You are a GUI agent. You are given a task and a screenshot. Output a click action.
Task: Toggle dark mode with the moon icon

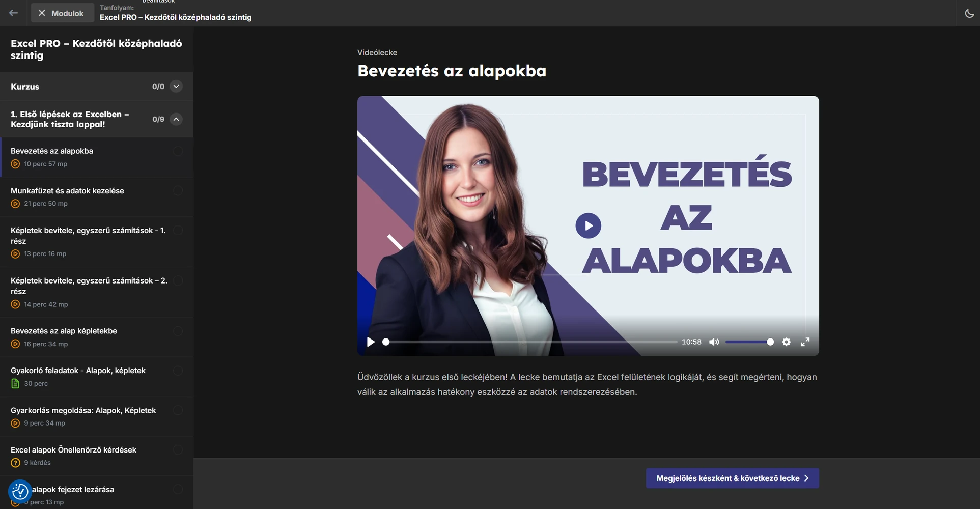pos(969,13)
